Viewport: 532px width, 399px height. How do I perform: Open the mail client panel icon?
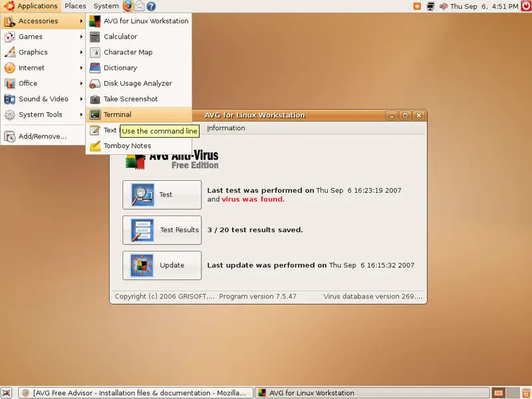point(140,6)
